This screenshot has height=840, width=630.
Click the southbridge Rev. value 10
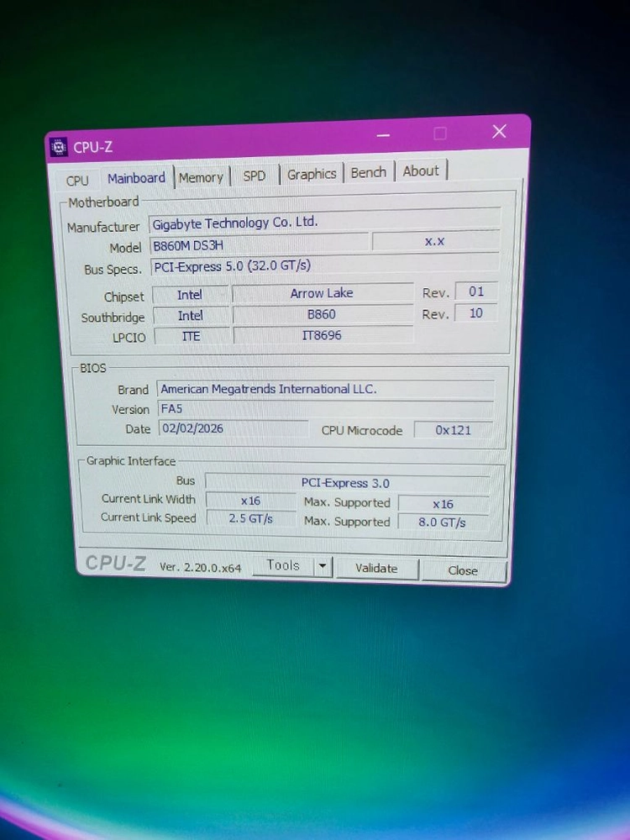coord(475,312)
